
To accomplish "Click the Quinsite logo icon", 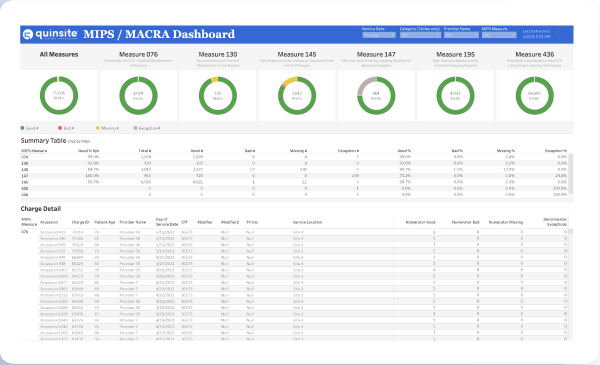I will (28, 34).
